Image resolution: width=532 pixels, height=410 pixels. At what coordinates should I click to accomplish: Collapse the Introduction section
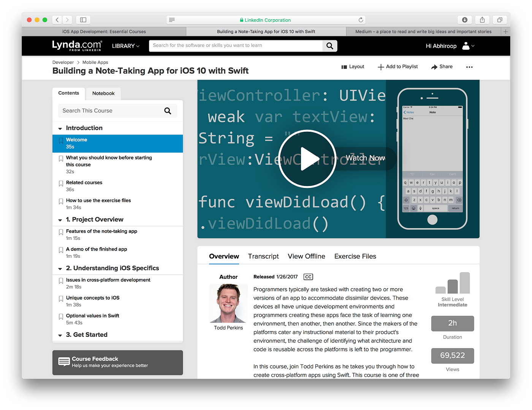pos(60,128)
